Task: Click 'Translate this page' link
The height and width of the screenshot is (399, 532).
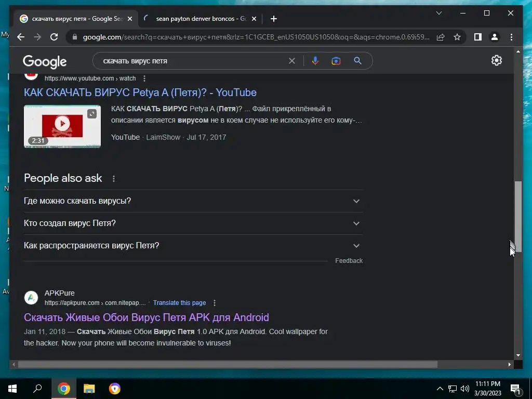Action: pos(179,303)
